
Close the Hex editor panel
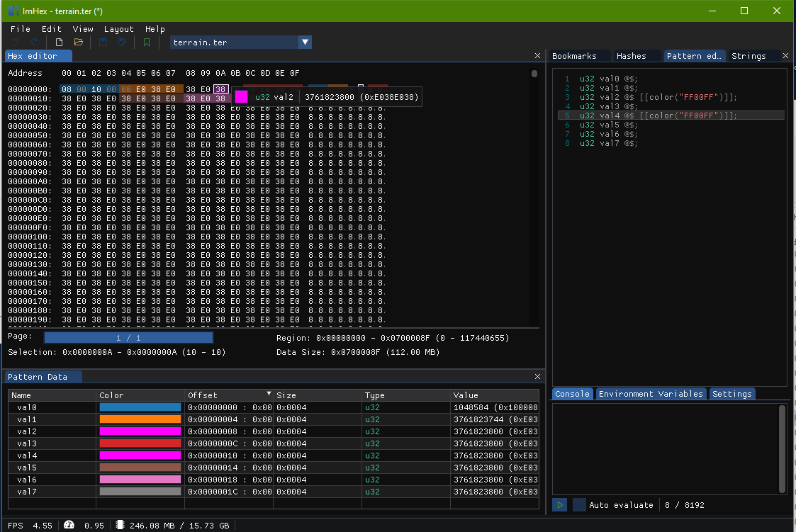(537, 56)
